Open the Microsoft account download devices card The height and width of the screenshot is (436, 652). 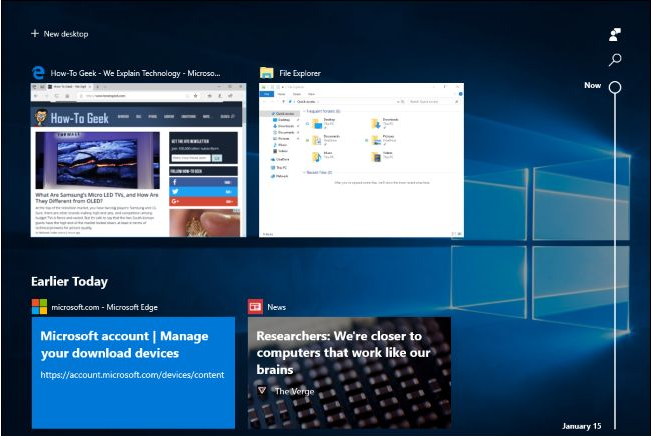pyautogui.click(x=133, y=372)
